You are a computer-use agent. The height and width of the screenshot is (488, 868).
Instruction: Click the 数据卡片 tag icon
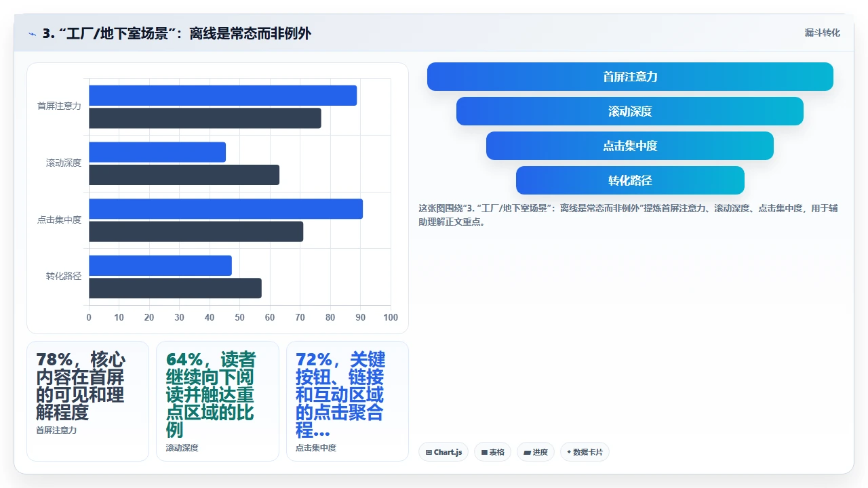(x=569, y=452)
